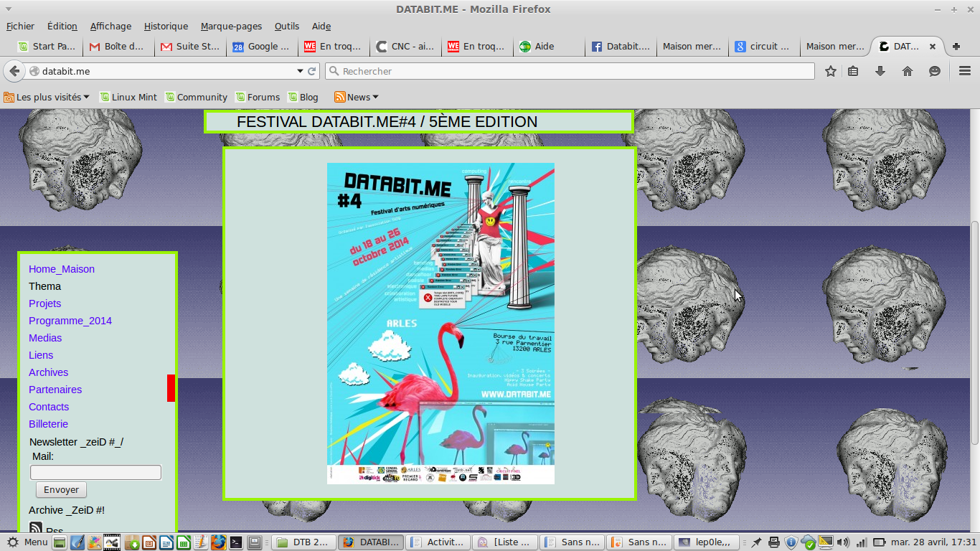The image size is (980, 551).
Task: Reload the page with refresh icon
Action: (312, 71)
